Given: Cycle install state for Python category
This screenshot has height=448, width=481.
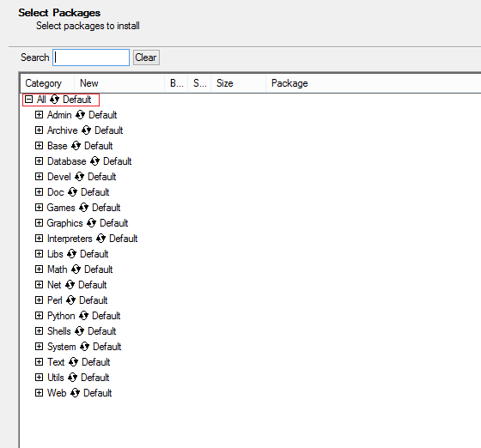Looking at the screenshot, I should [83, 316].
